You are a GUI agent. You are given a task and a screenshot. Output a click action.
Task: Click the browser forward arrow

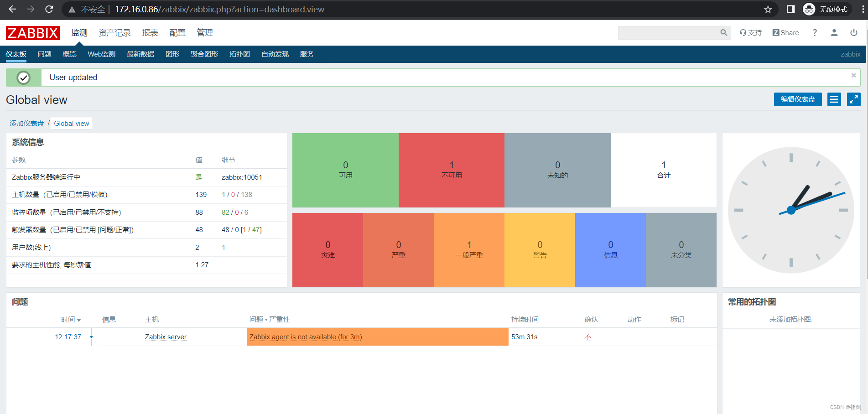(x=31, y=9)
